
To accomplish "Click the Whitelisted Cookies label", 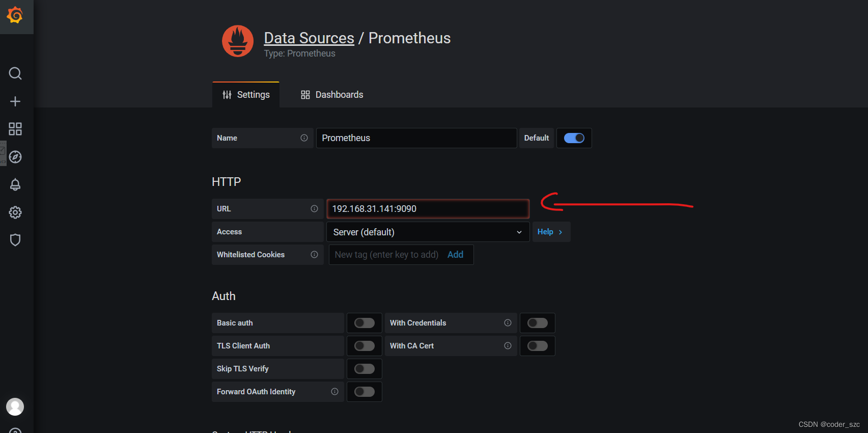I will 250,255.
